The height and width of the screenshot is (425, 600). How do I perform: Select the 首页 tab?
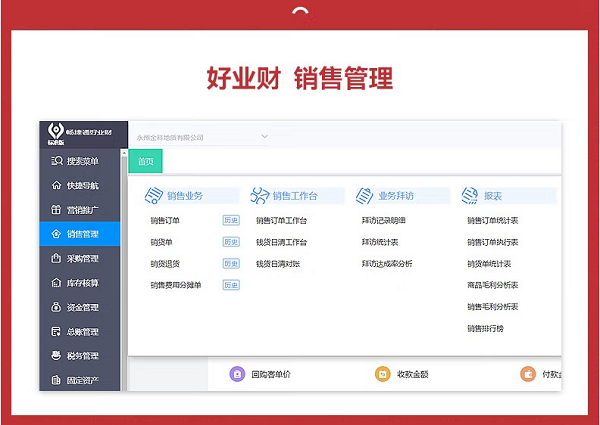(145, 161)
